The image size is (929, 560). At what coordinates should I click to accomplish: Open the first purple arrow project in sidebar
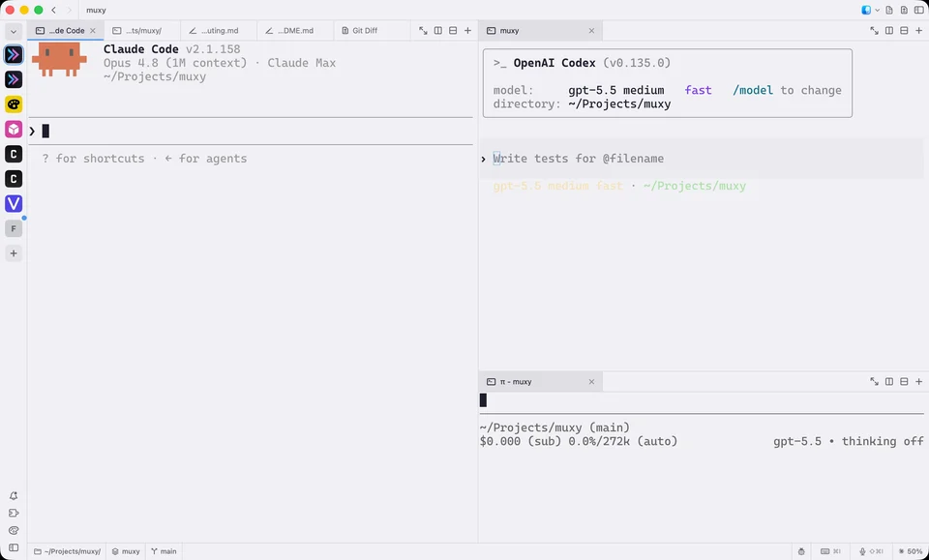pos(14,54)
